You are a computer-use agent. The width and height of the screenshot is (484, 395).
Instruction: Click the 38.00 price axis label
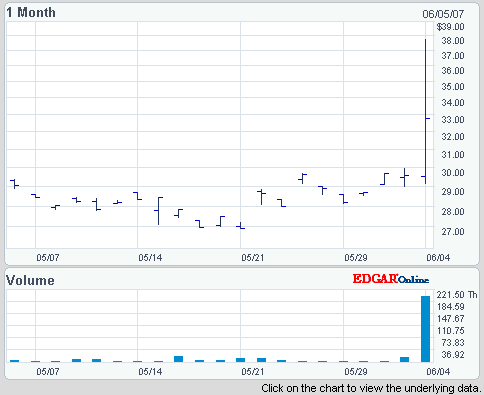(453, 41)
